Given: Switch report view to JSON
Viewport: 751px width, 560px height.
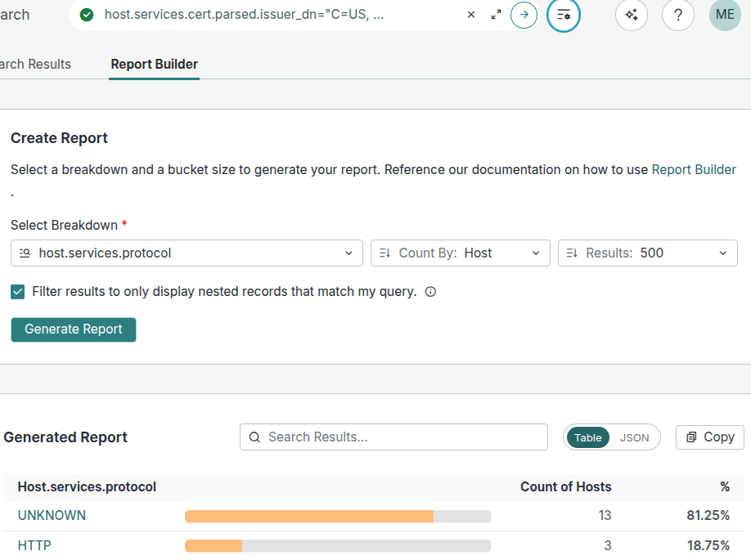Looking at the screenshot, I should coord(634,437).
